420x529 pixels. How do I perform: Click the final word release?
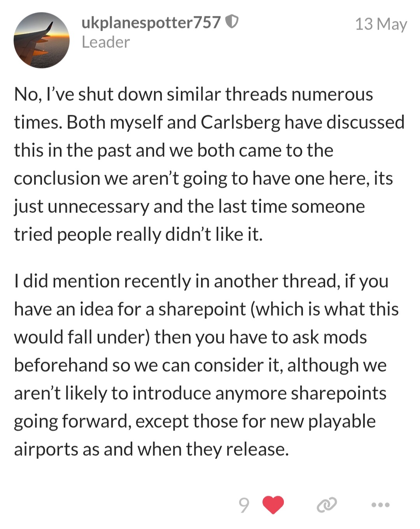257,450
